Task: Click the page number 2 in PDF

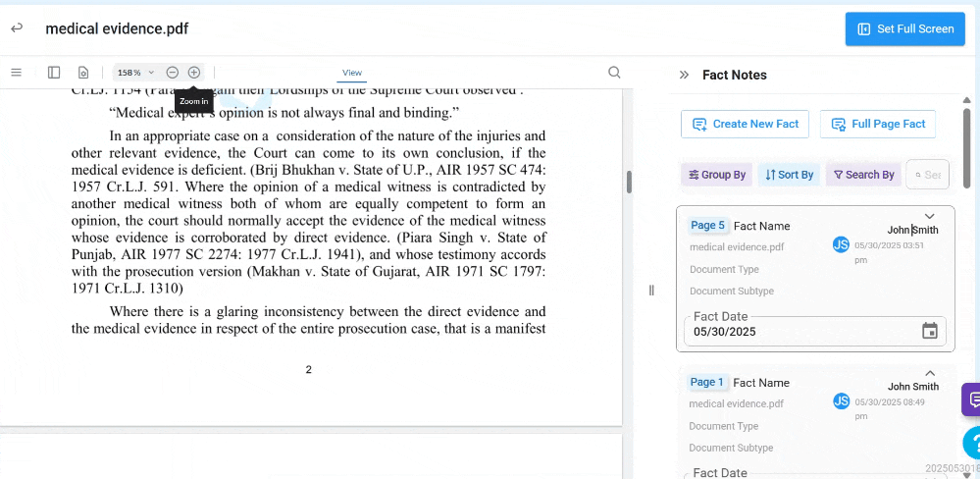Action: click(x=309, y=370)
